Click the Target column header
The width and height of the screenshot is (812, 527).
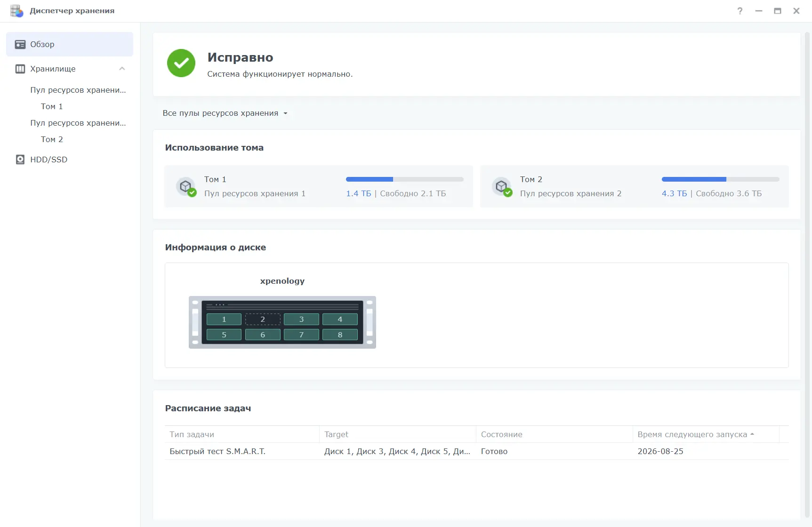(398, 434)
